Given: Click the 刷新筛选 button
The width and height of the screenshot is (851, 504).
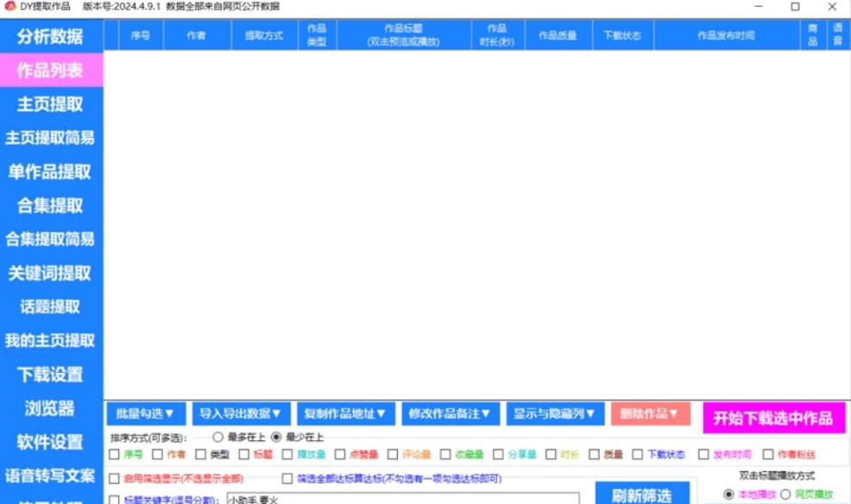Looking at the screenshot, I should [x=642, y=495].
